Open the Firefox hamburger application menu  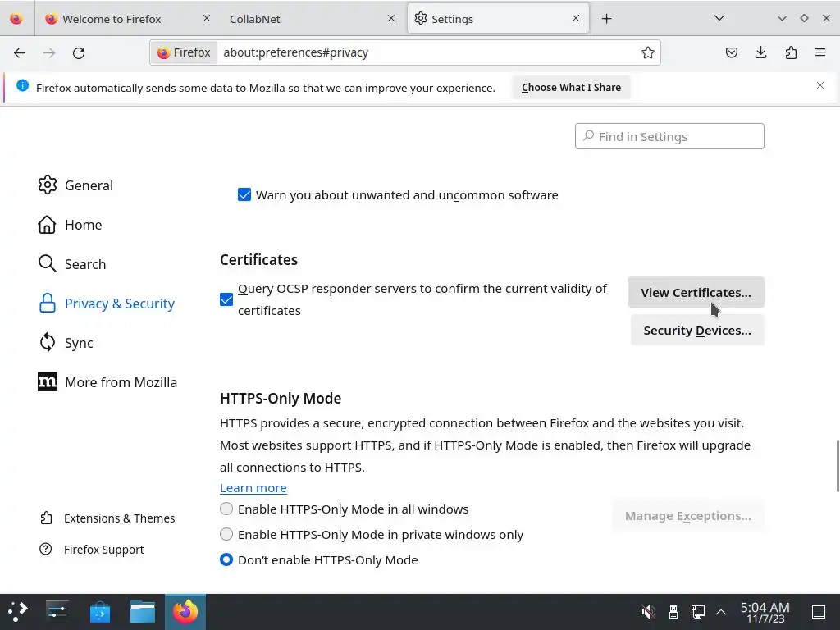tap(820, 52)
